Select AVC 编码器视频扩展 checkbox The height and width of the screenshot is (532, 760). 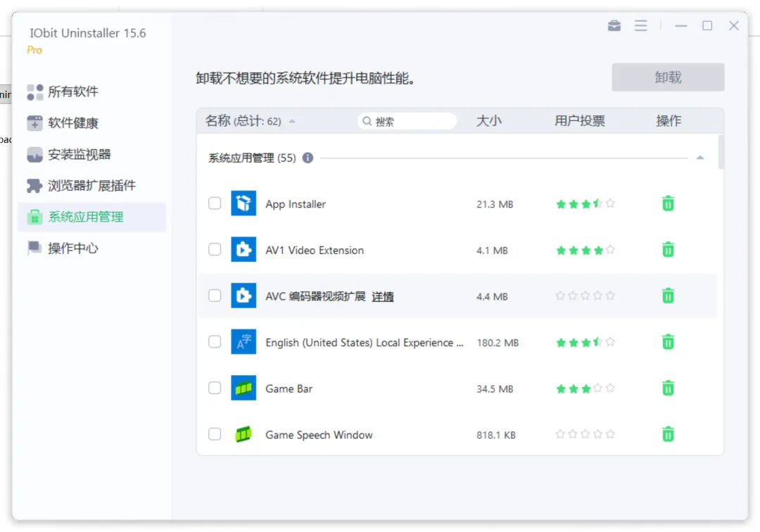[215, 296]
